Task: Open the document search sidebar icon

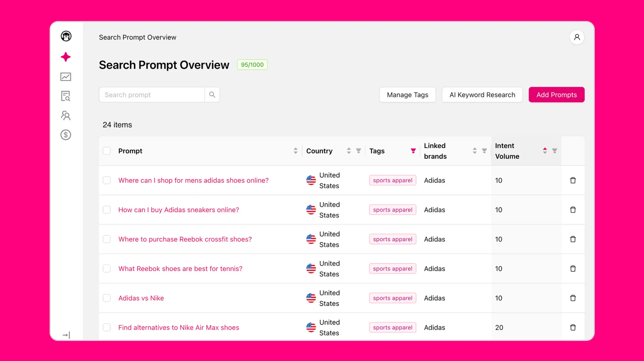Action: [66, 96]
